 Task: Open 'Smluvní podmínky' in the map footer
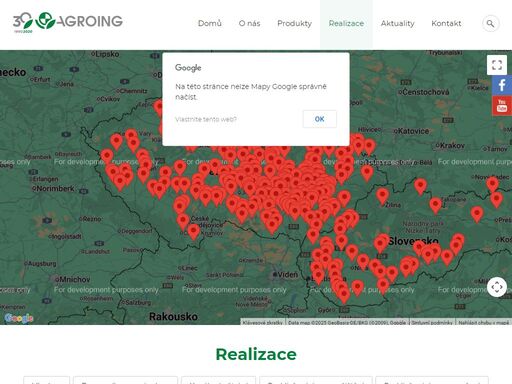[432, 322]
